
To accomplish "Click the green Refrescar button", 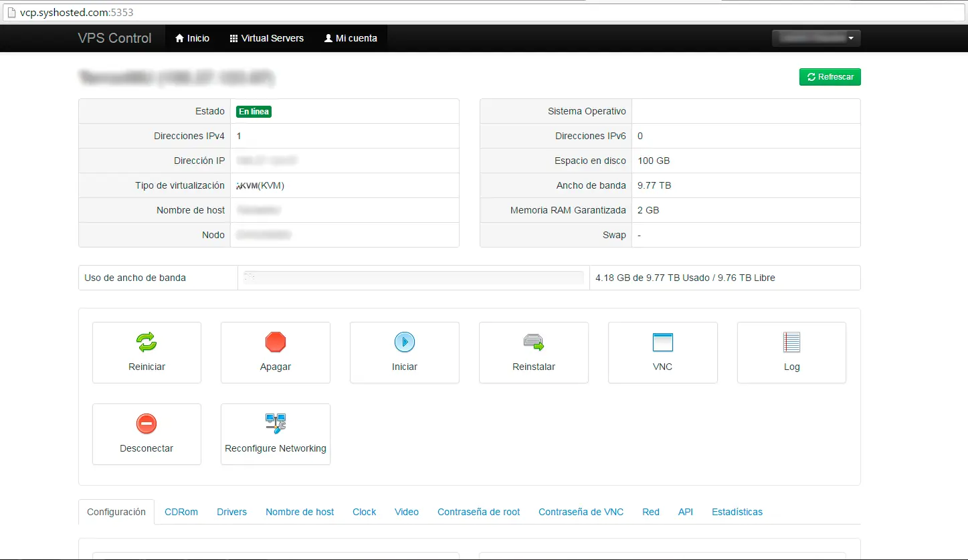I will tap(830, 77).
